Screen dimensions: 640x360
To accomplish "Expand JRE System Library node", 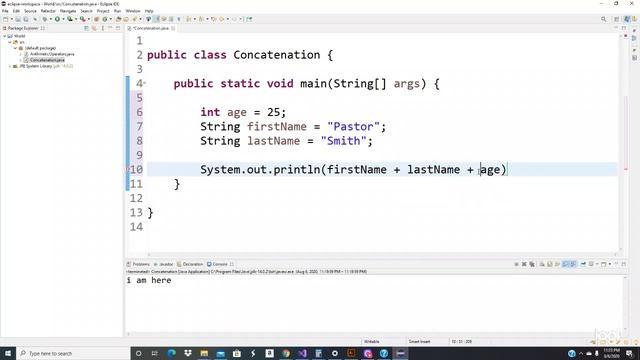I will tap(10, 66).
